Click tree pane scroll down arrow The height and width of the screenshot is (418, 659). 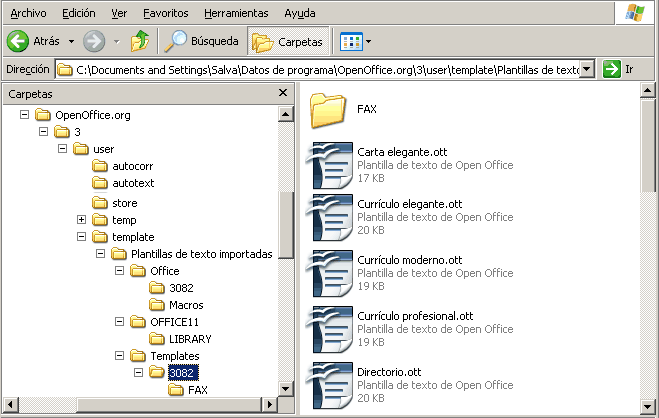click(285, 389)
